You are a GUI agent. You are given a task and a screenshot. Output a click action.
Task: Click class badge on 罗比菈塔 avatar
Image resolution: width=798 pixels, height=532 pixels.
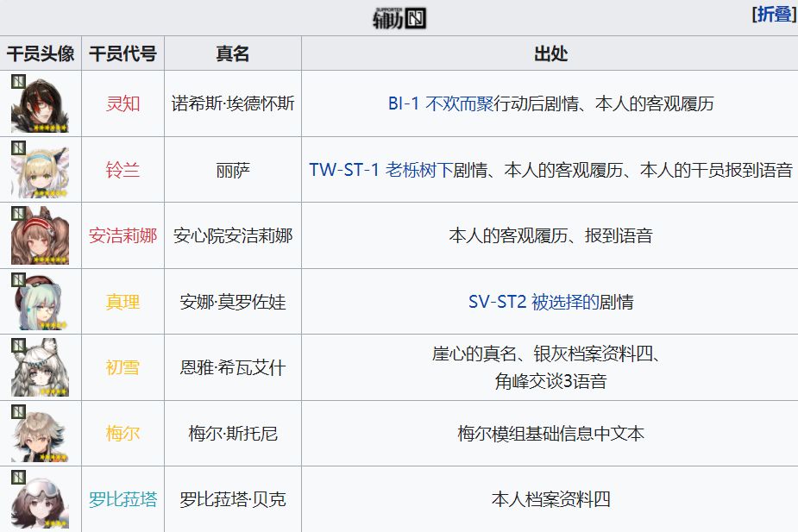pyautogui.click(x=18, y=478)
